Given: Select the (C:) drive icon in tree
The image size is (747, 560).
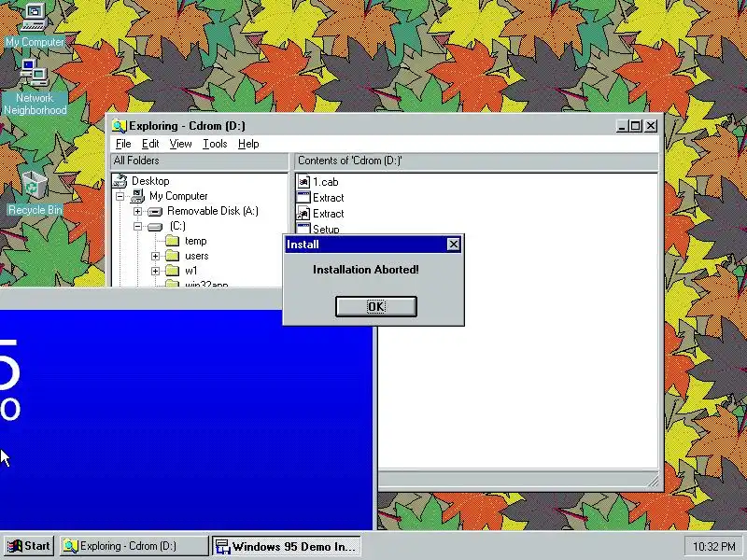Looking at the screenshot, I should (x=155, y=227).
